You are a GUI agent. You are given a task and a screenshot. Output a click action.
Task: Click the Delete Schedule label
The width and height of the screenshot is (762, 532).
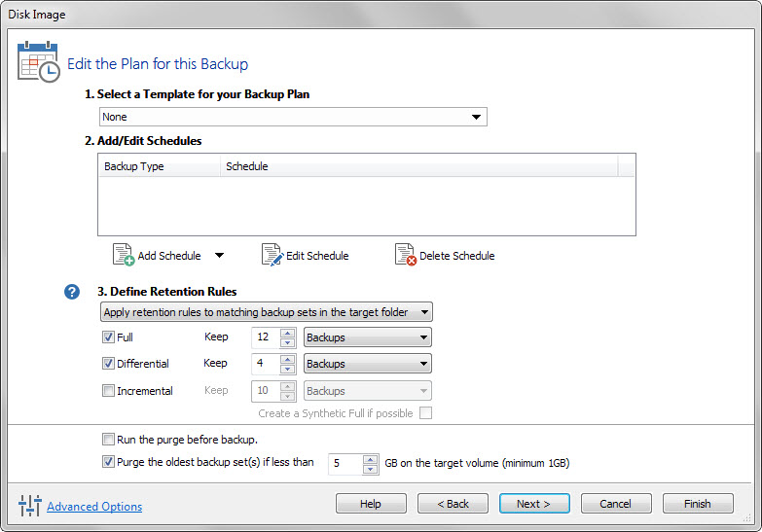click(456, 256)
